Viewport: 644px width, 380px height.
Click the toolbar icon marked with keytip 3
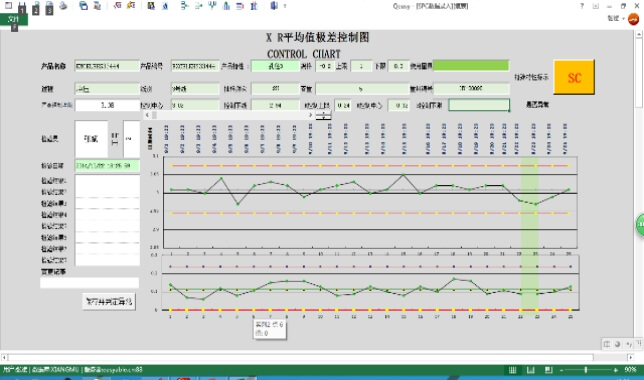(49, 7)
